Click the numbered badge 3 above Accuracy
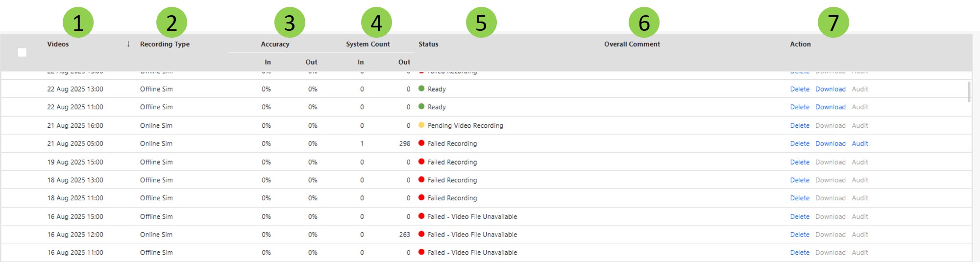This screenshot has height=262, width=980. [x=290, y=23]
